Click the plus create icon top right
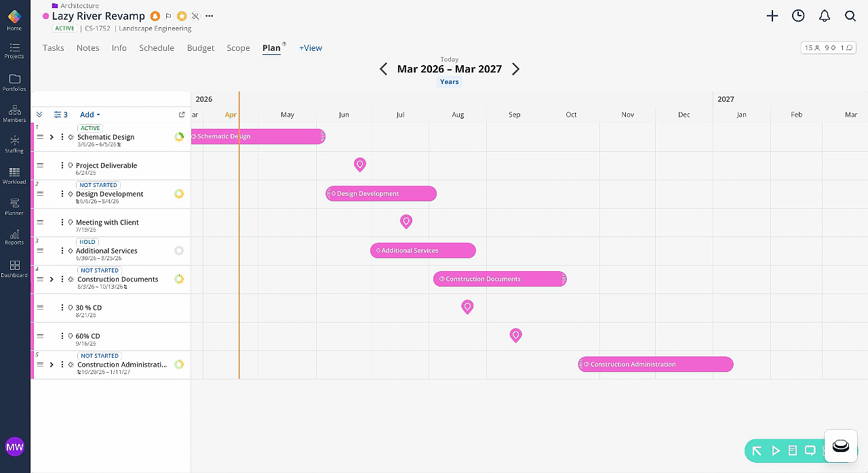This screenshot has width=868, height=473. coord(772,16)
